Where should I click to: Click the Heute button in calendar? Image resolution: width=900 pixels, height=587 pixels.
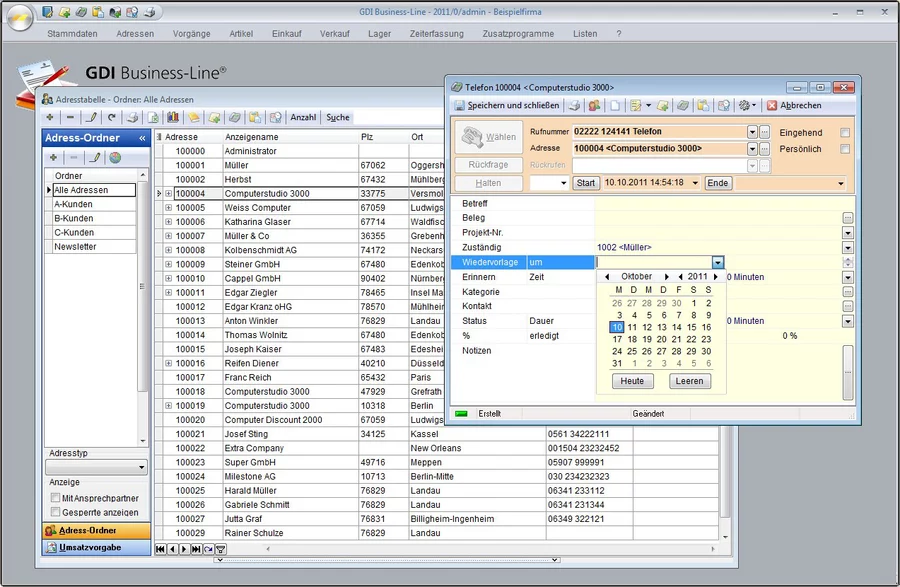(632, 381)
